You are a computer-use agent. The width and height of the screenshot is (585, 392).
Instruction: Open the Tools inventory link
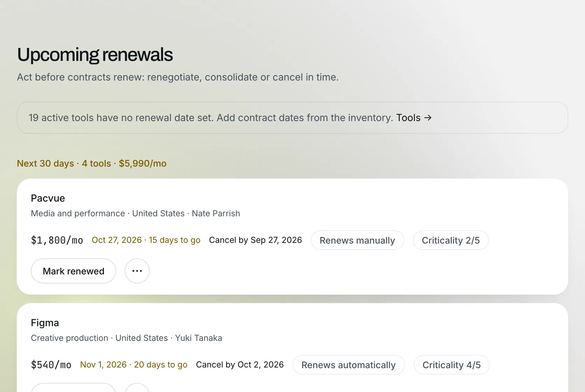(414, 118)
